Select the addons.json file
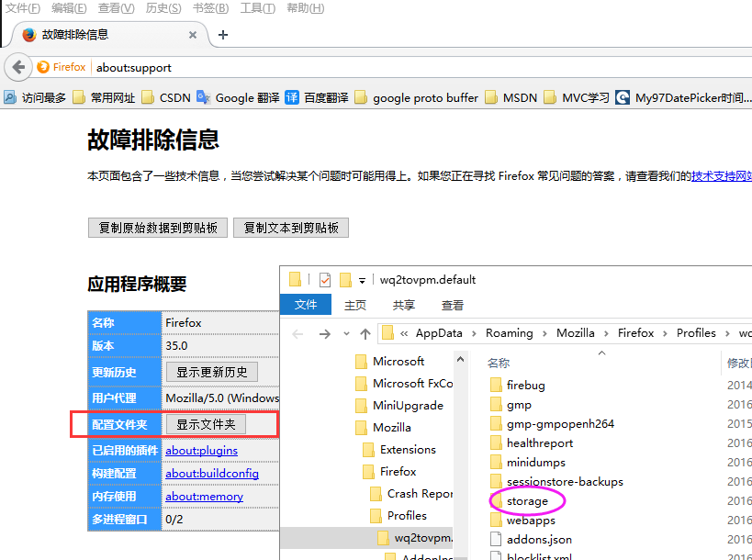The width and height of the screenshot is (752, 560). pyautogui.click(x=531, y=540)
